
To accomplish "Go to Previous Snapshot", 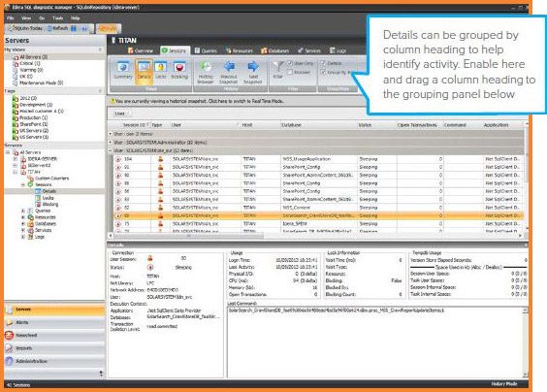I will [229, 72].
